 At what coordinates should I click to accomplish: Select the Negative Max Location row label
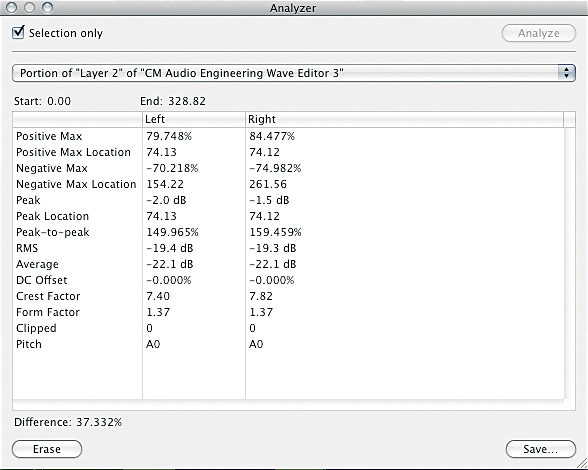(76, 184)
